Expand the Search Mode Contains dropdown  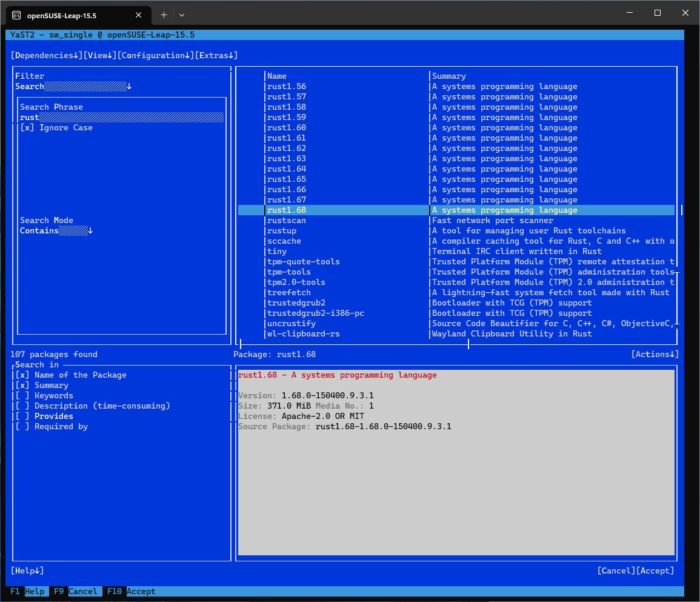[56, 231]
